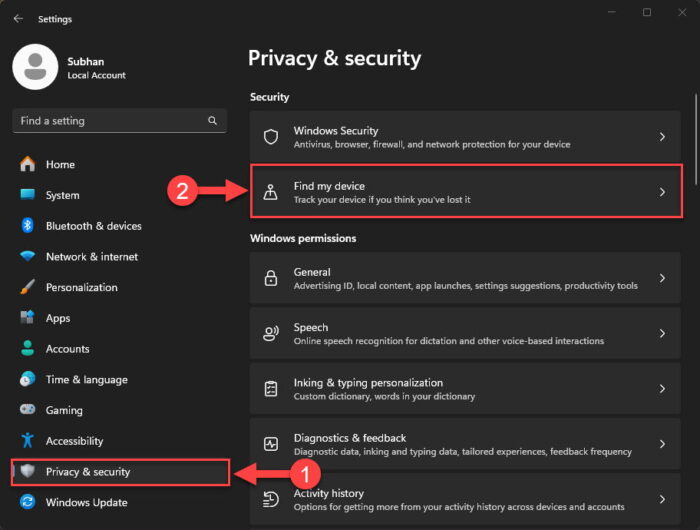Screen dimensions: 700x530
Task: Click the Network wifi icon
Action: 28,256
